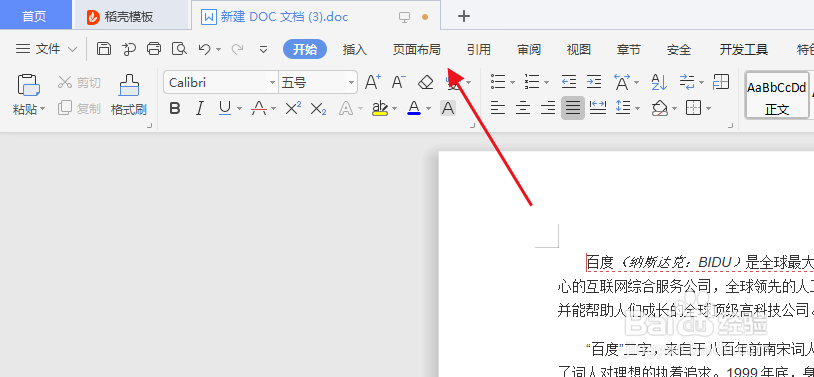The width and height of the screenshot is (814, 377).
Task: Increase font size with A+ icon
Action: 373,82
